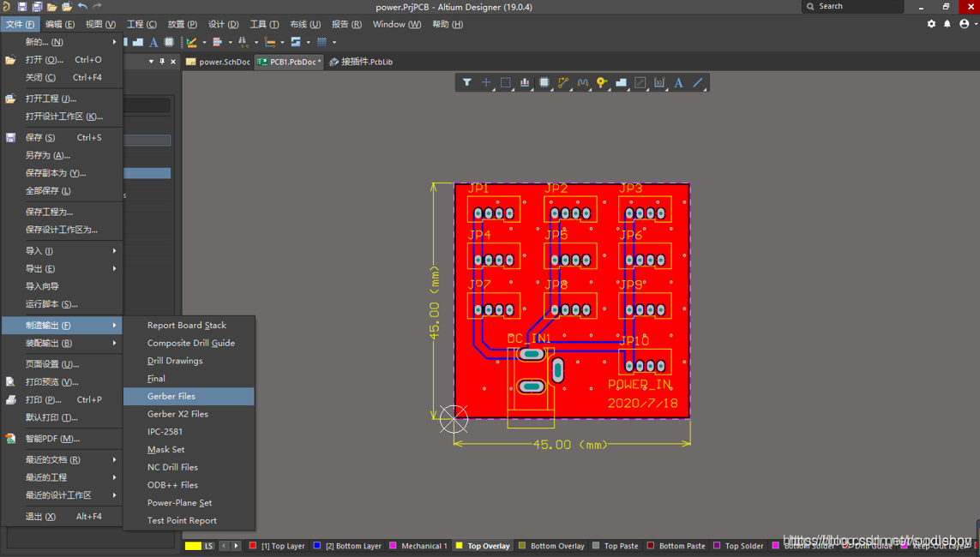The width and height of the screenshot is (980, 557).
Task: Switch to Mechanical 1 layer tab
Action: point(418,546)
